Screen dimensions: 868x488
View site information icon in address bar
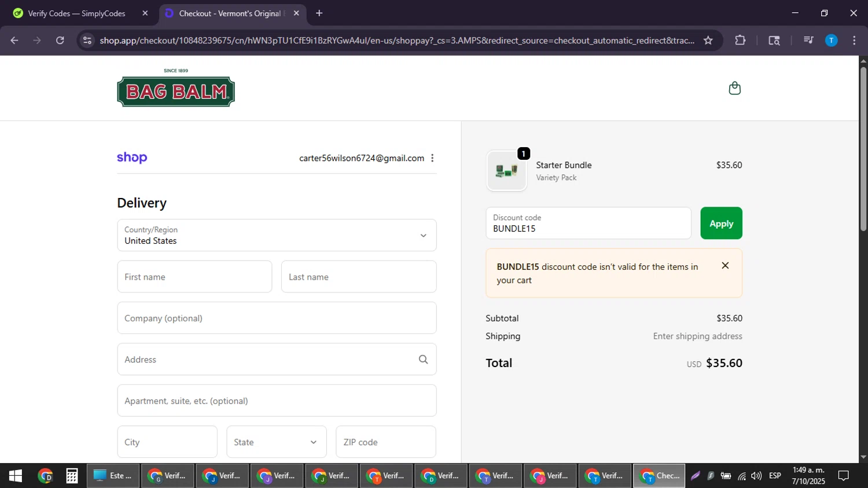pos(87,41)
